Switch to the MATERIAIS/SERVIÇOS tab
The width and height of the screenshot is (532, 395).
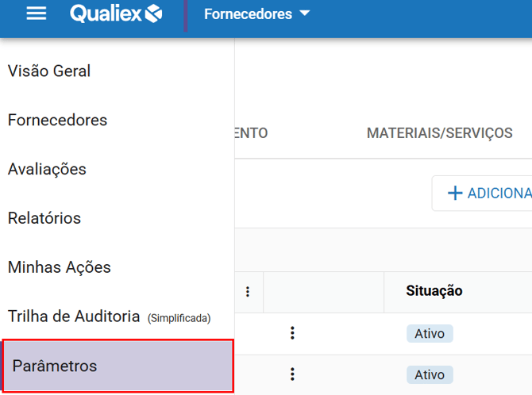pyautogui.click(x=439, y=133)
